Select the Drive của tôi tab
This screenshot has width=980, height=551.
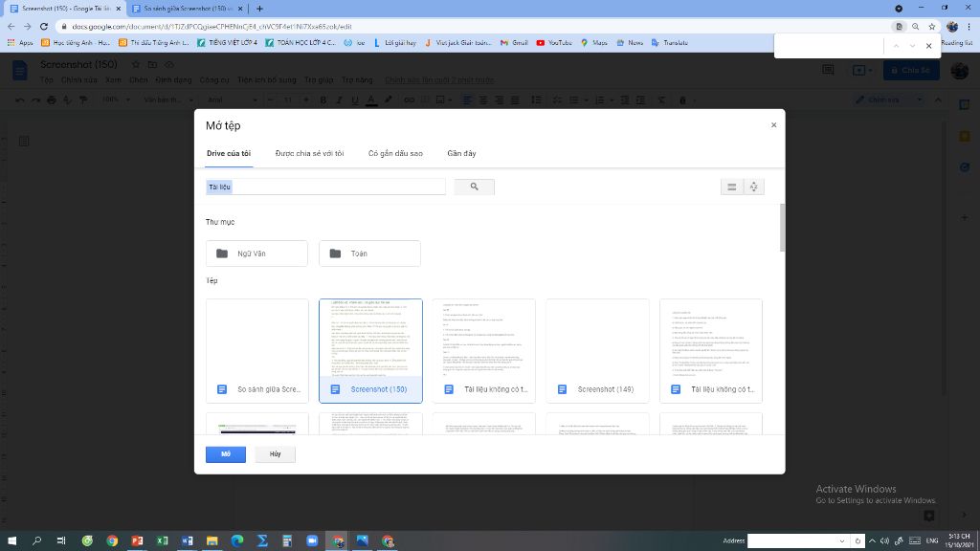tap(229, 154)
